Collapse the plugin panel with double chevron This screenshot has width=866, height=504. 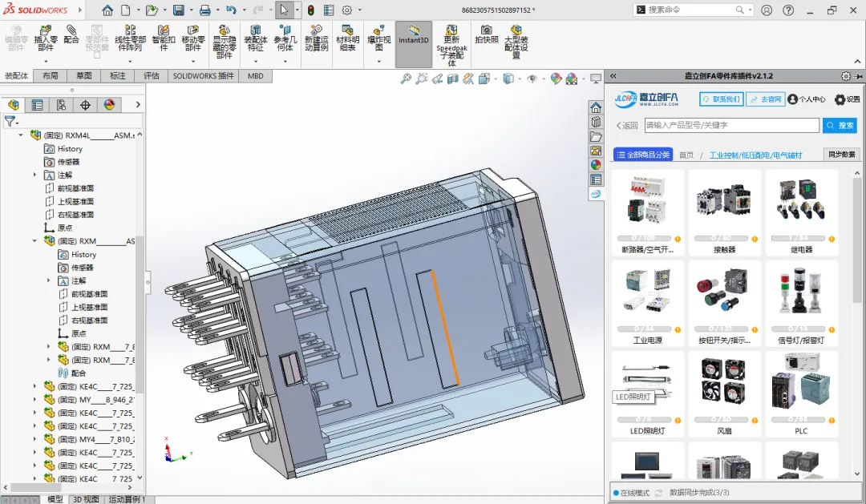coord(613,76)
